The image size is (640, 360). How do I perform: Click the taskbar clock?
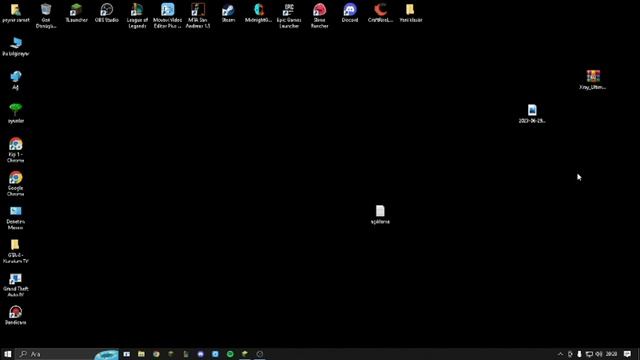tap(611, 354)
